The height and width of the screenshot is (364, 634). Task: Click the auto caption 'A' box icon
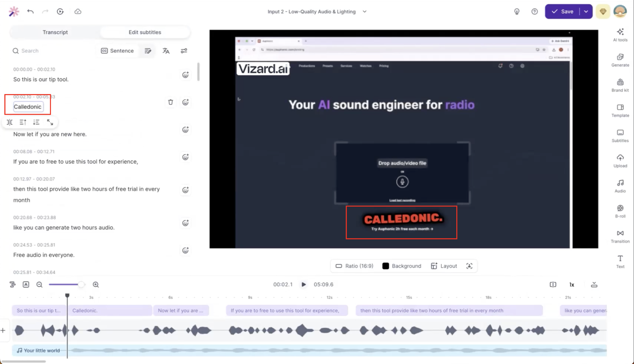point(26,285)
